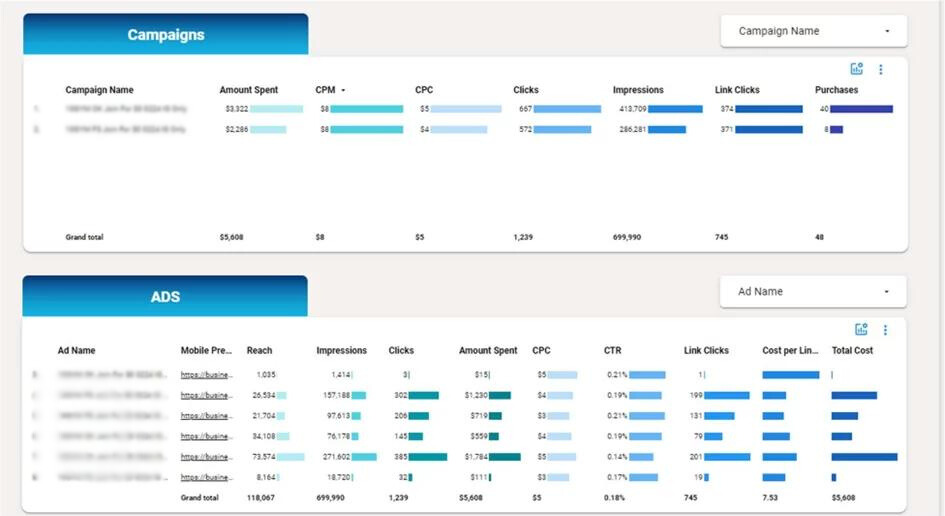Viewport: 945px width, 516px height.
Task: Click the Purchases bar showing 40
Action: pos(861,109)
